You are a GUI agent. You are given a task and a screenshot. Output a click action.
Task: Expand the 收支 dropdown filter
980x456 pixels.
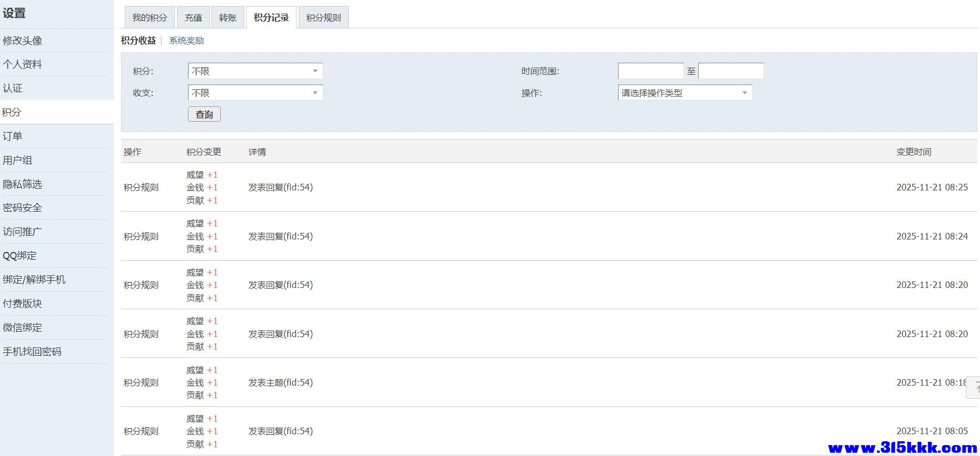click(x=255, y=93)
